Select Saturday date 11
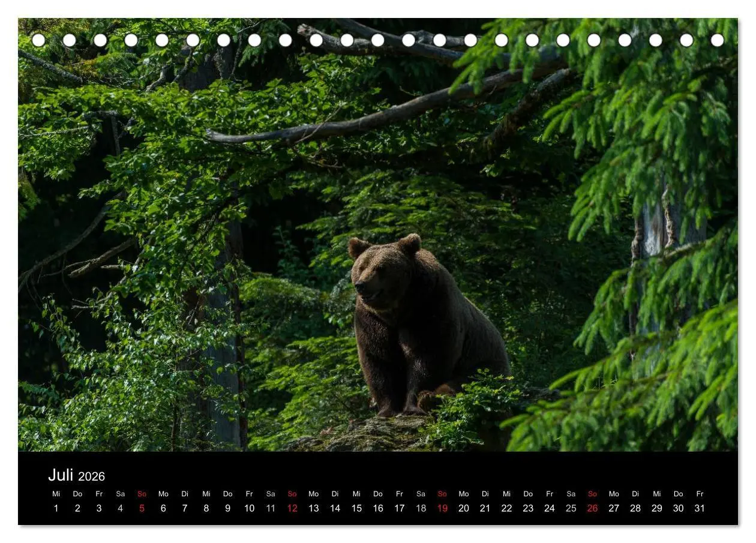 (x=271, y=508)
